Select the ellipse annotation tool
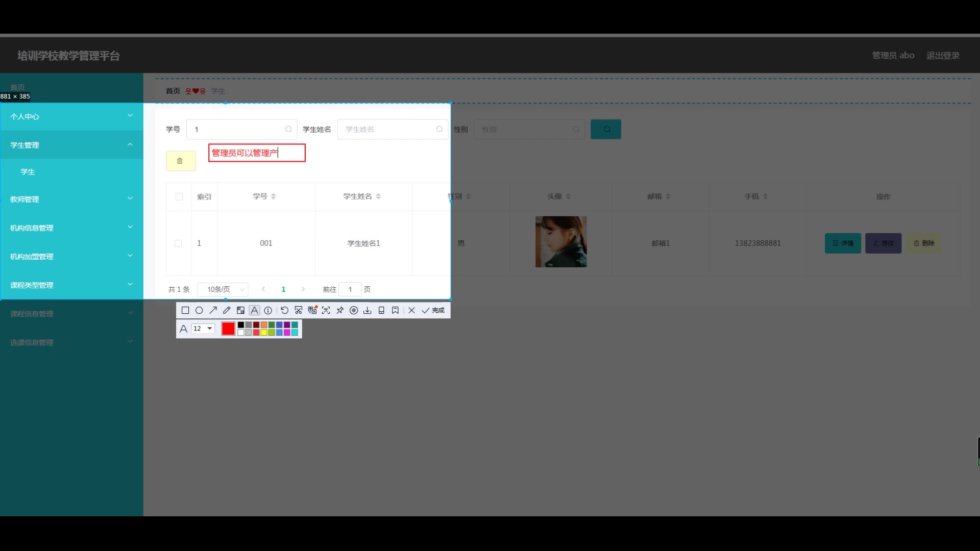This screenshot has width=980, height=551. coord(199,310)
